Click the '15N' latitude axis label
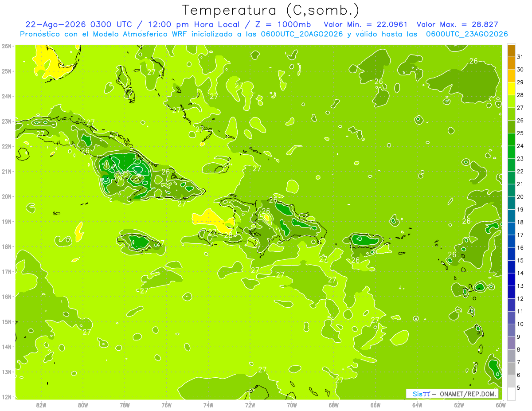 click(6, 322)
